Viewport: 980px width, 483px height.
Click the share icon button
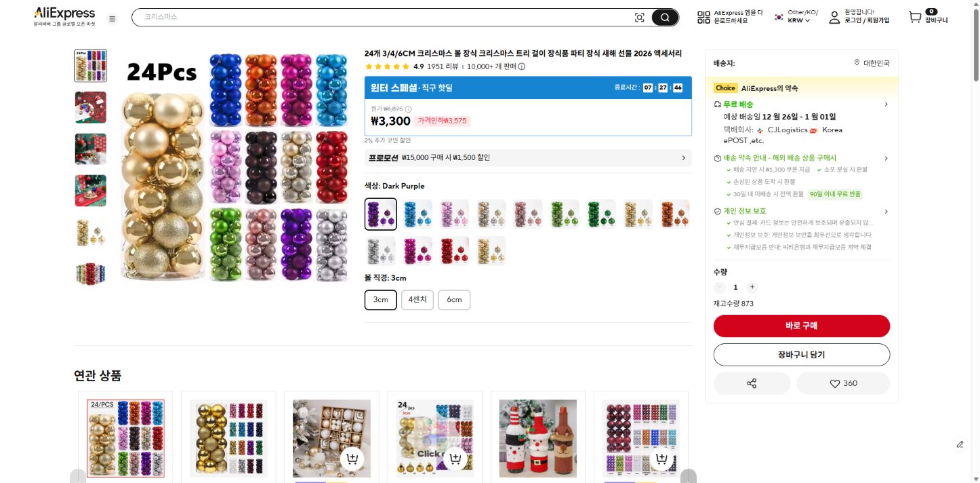(752, 383)
